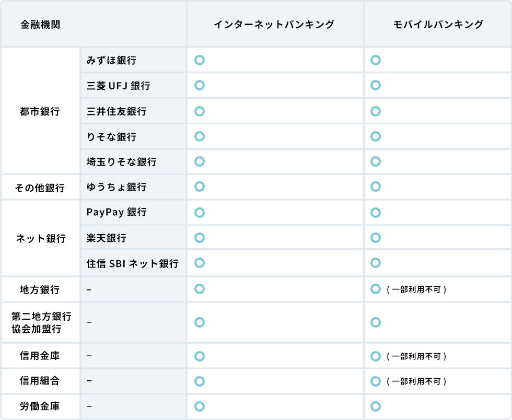The height and width of the screenshot is (420, 512).
Task: Select the みずほ銀行 bank name
Action: point(111,61)
